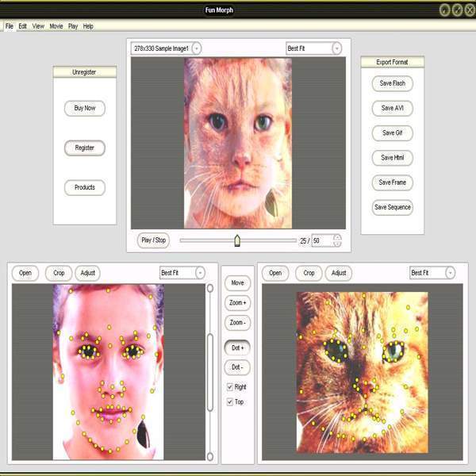Click the Zoom - tool
Screen dimensions: 476x476
click(x=238, y=323)
